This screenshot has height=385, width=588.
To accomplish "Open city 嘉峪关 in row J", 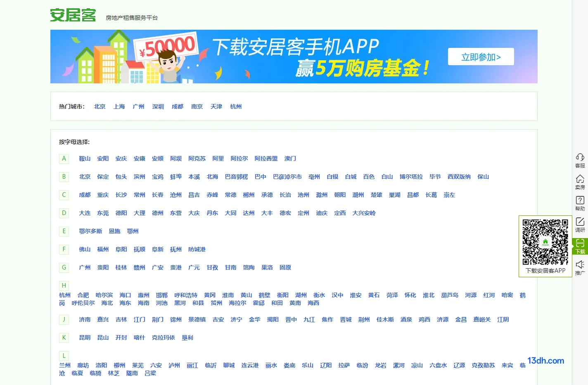I will point(482,319).
